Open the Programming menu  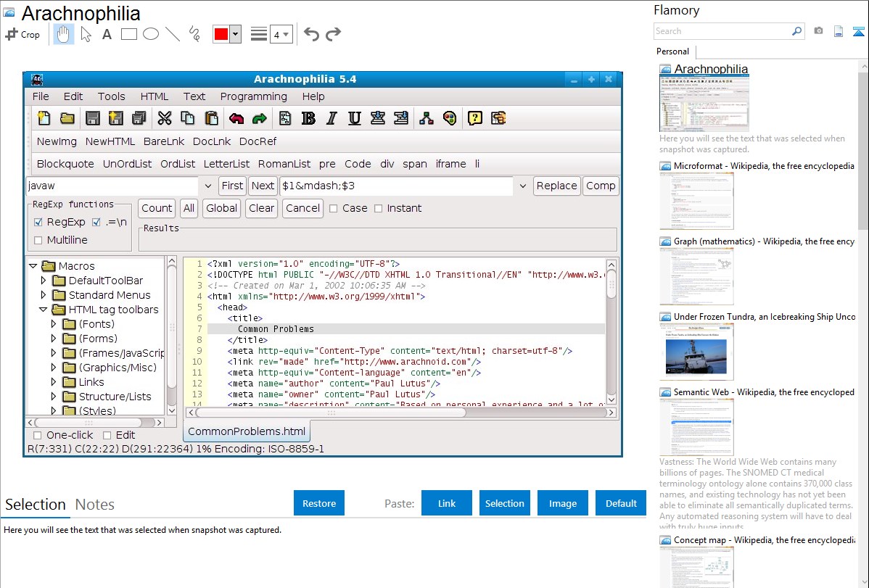(x=253, y=96)
